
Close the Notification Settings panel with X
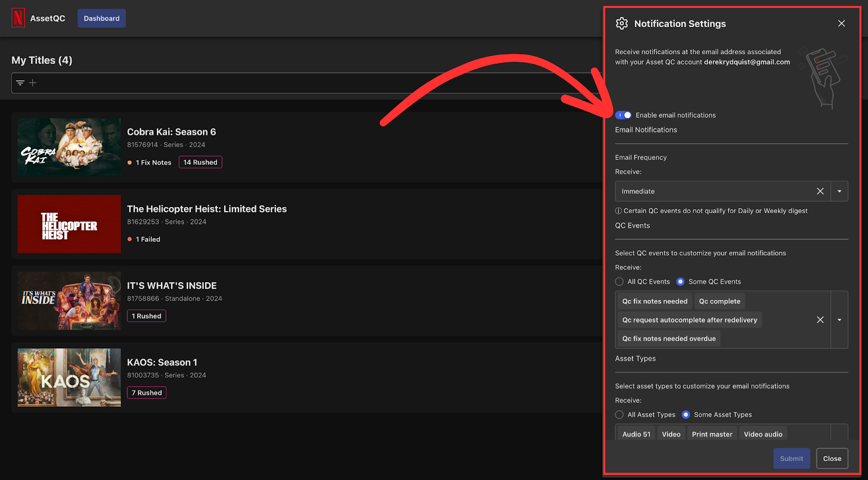click(841, 23)
